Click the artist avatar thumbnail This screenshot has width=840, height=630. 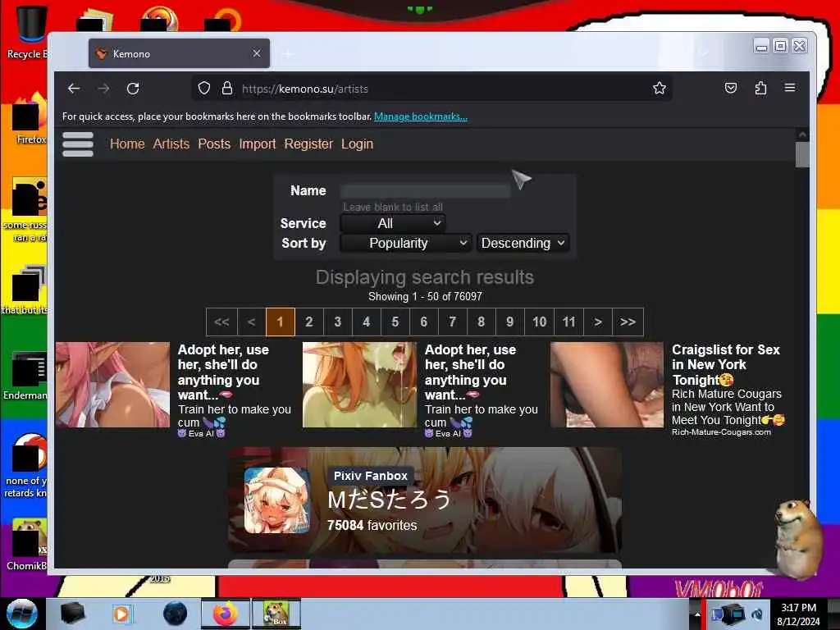277,500
